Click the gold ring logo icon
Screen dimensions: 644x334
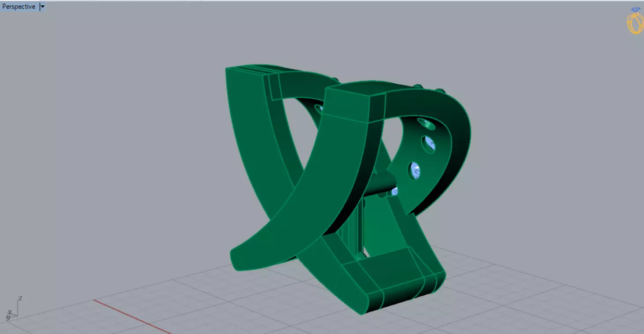(x=635, y=21)
